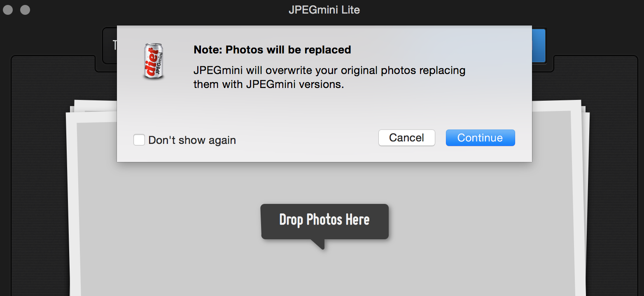Confirm with the Continue button
This screenshot has height=296, width=644.
[480, 138]
